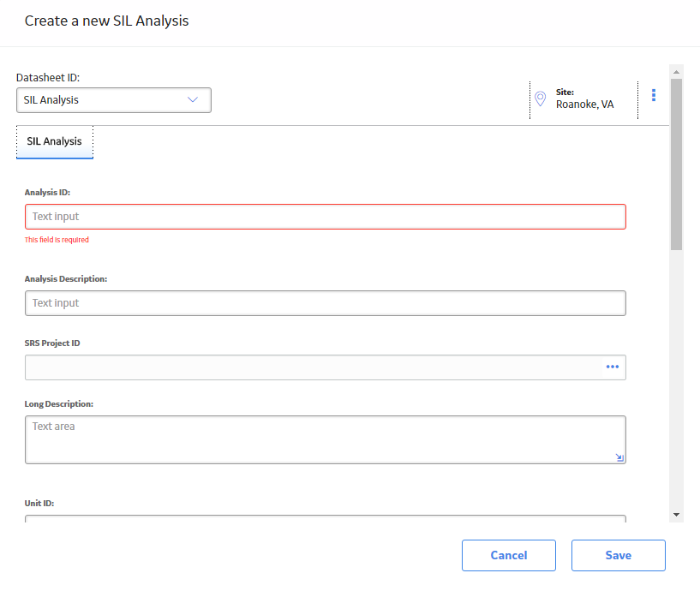
Task: Click the site location pin icon
Action: point(540,98)
